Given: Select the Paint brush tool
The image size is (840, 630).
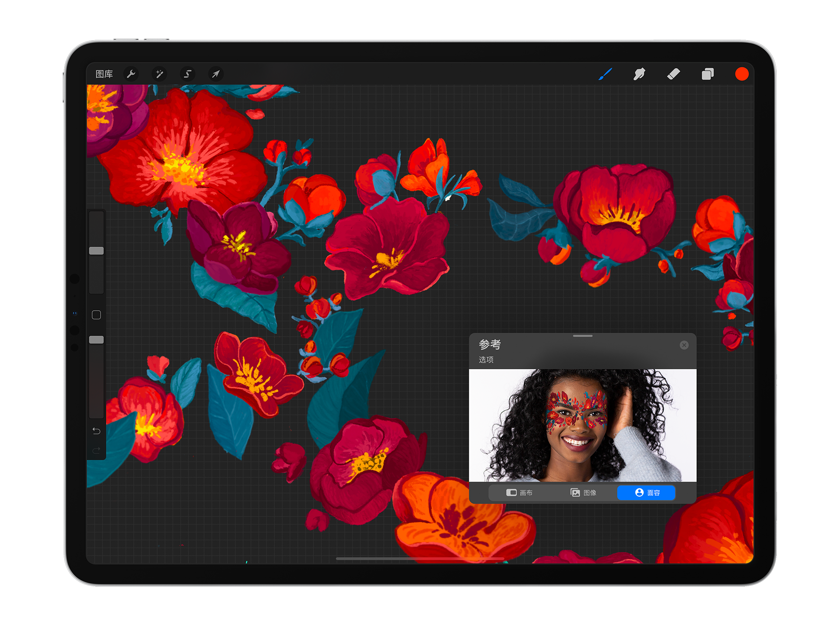Looking at the screenshot, I should [605, 74].
